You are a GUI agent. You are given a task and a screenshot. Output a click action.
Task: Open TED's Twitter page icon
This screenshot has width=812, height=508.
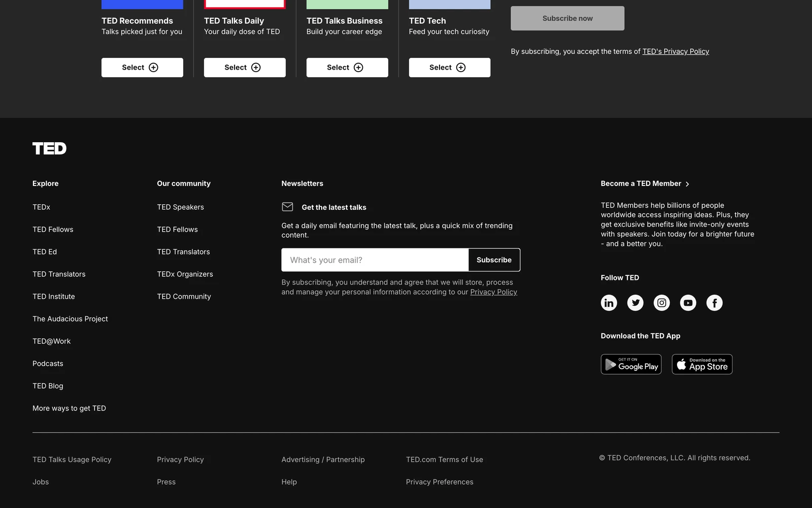[x=635, y=303]
